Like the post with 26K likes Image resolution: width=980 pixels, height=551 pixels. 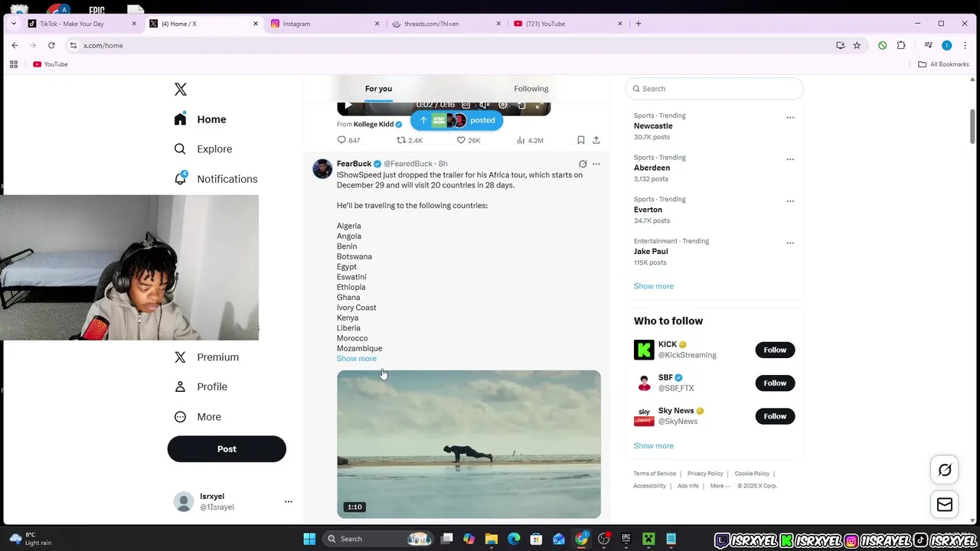tap(461, 140)
